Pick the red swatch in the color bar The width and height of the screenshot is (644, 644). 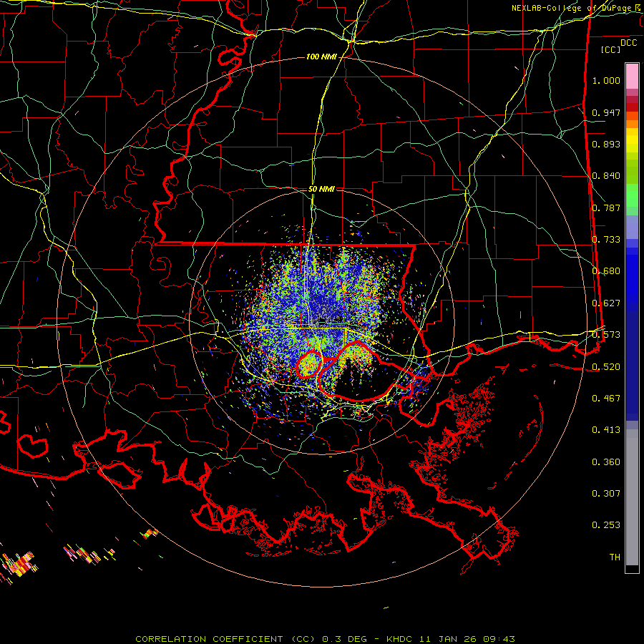tap(632, 107)
